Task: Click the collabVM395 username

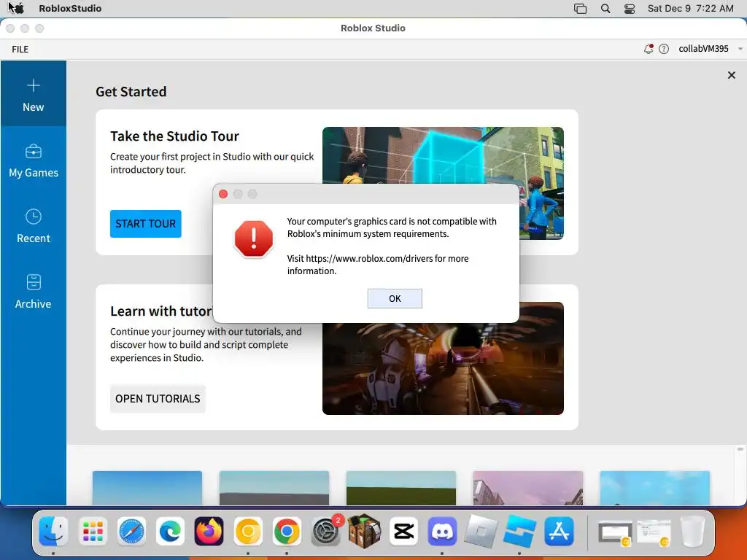Action: point(703,49)
